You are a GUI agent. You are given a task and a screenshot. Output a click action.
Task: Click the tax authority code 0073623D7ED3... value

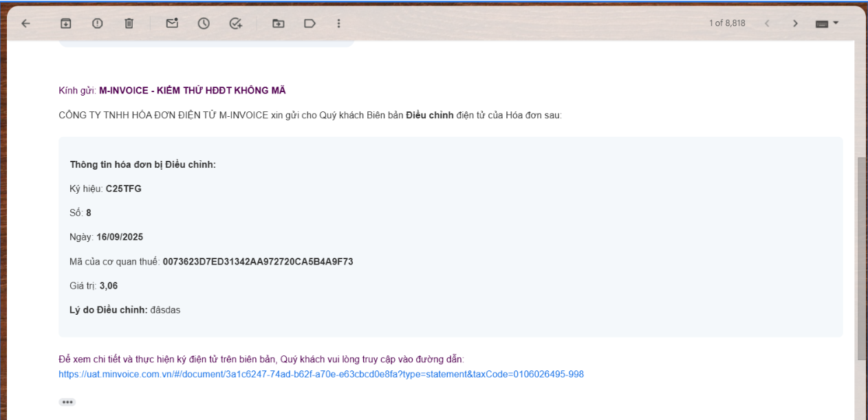click(x=258, y=261)
